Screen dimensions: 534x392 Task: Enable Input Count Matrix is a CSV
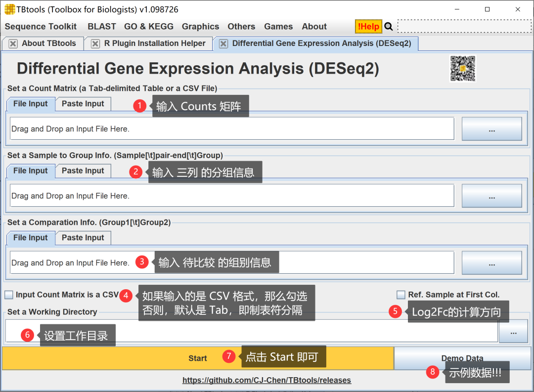coord(9,295)
